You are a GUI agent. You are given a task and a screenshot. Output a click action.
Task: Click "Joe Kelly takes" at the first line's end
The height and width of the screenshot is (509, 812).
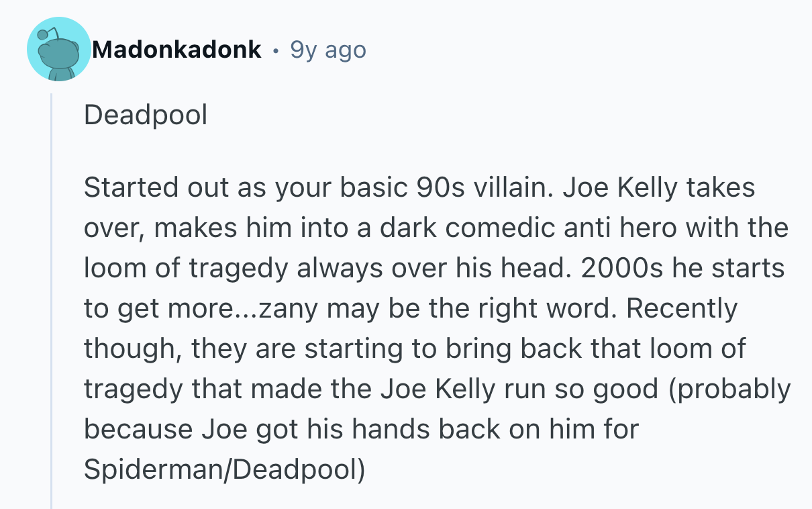pyautogui.click(x=659, y=188)
